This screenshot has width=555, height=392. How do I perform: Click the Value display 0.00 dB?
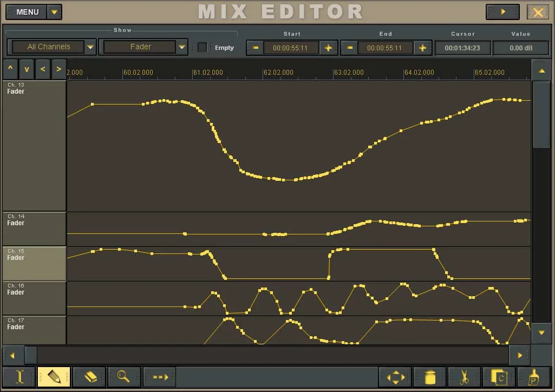521,48
